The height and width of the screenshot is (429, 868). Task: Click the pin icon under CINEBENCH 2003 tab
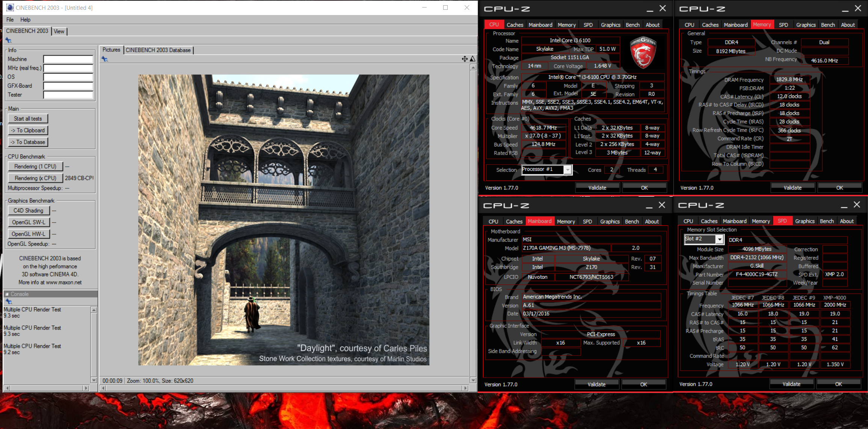click(9, 41)
